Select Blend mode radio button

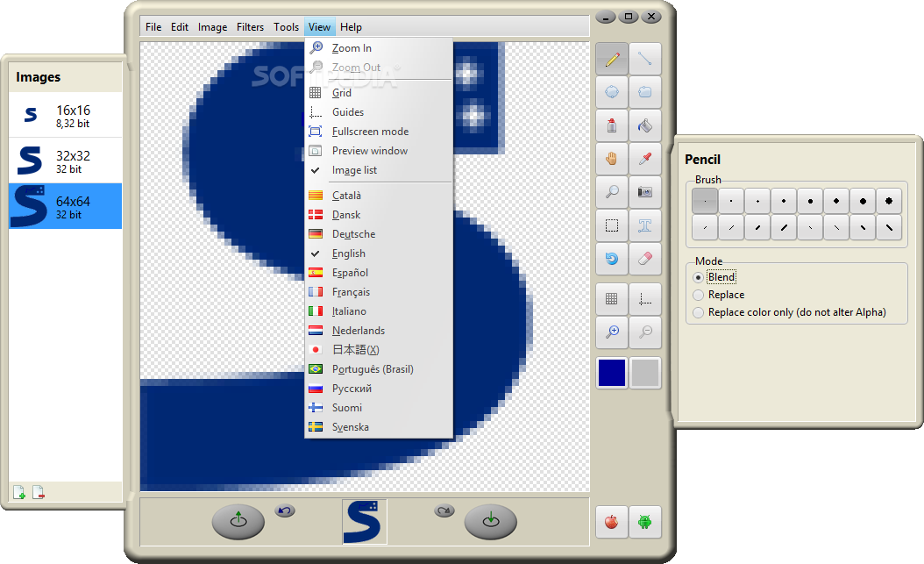click(x=699, y=277)
